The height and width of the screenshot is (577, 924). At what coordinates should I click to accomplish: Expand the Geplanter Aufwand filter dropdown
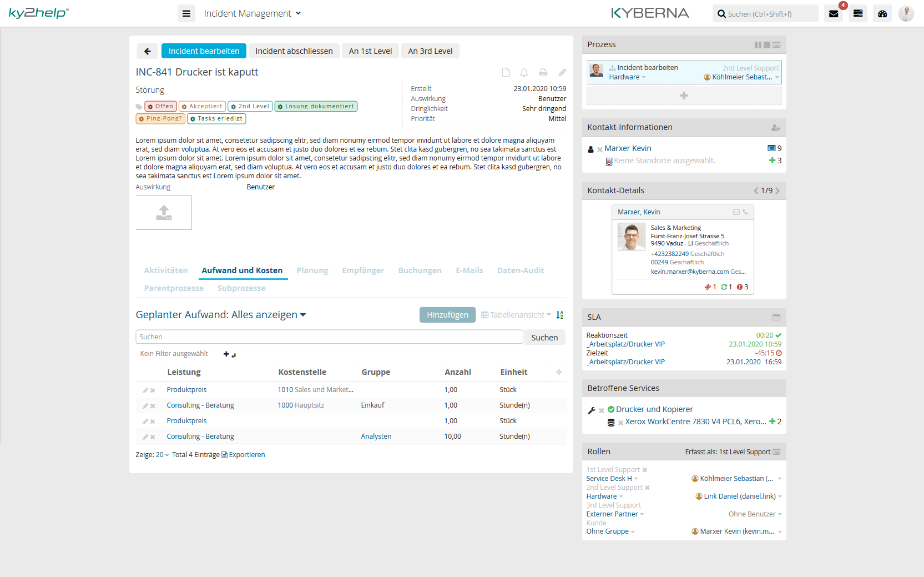click(x=303, y=315)
